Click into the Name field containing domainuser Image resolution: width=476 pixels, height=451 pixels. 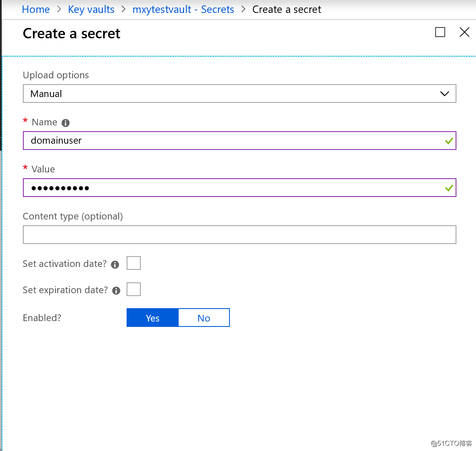coord(239,140)
